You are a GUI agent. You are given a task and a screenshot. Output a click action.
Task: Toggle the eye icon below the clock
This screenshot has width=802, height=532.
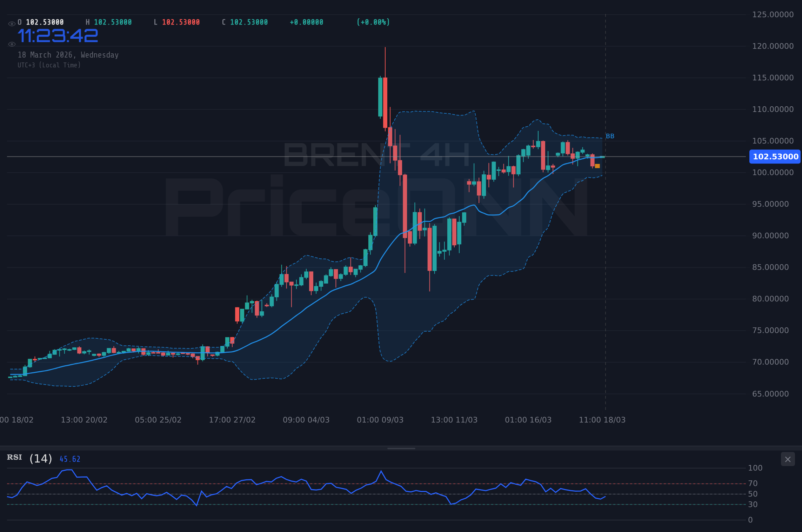coord(12,44)
